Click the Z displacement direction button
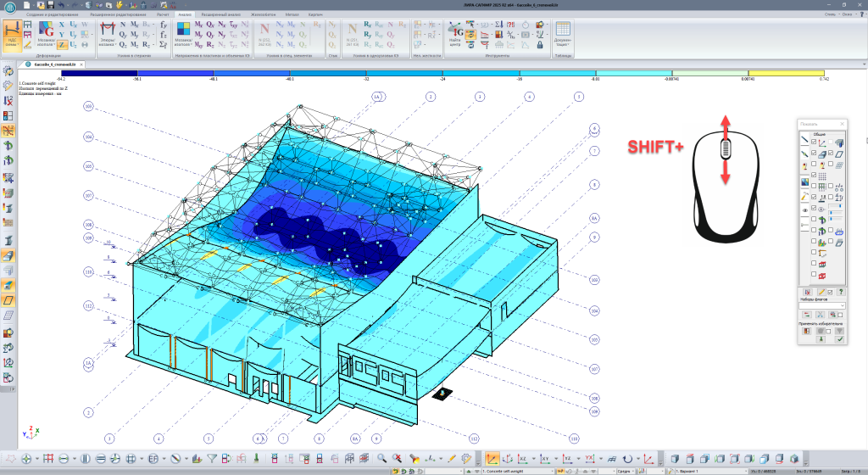The height and width of the screenshot is (475, 868). [63, 44]
